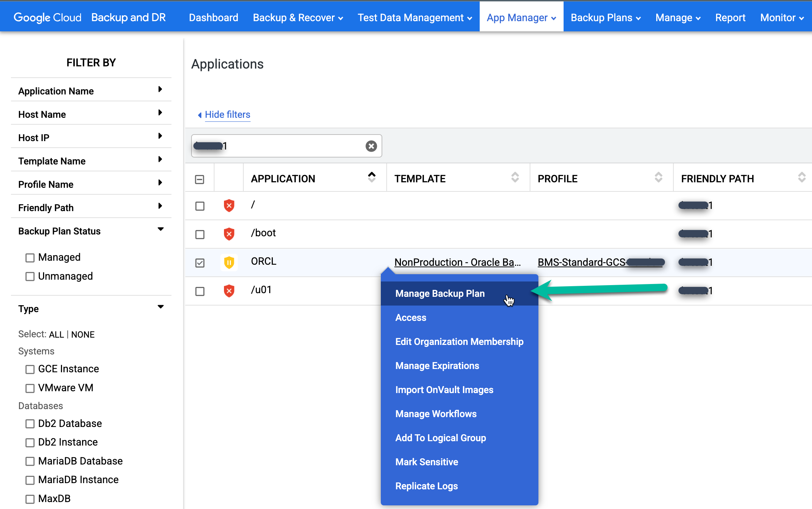The width and height of the screenshot is (812, 509).
Task: Click the NonProduction - Oracle Ba... template link
Action: 458,261
